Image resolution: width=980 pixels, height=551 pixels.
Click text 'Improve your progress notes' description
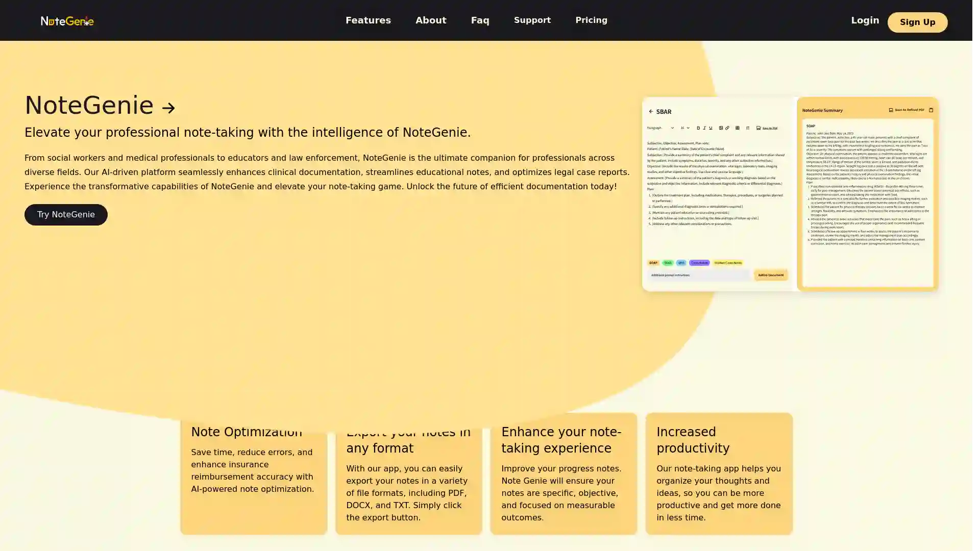pyautogui.click(x=561, y=493)
